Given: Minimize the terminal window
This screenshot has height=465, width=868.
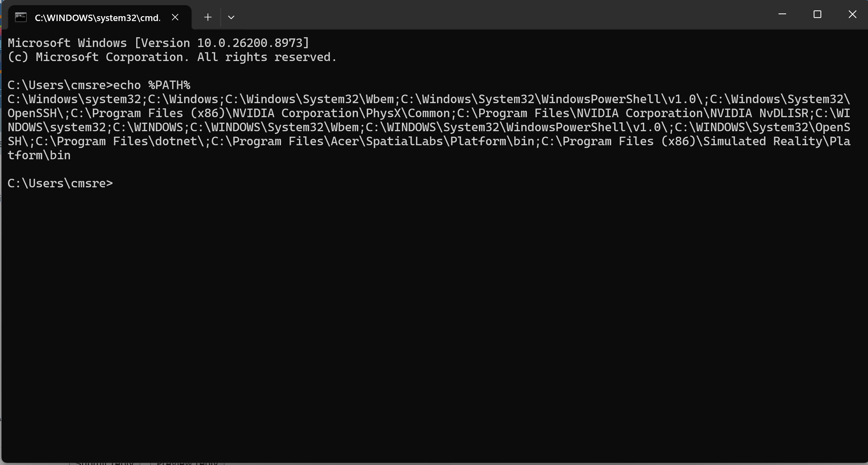Looking at the screenshot, I should pyautogui.click(x=782, y=14).
